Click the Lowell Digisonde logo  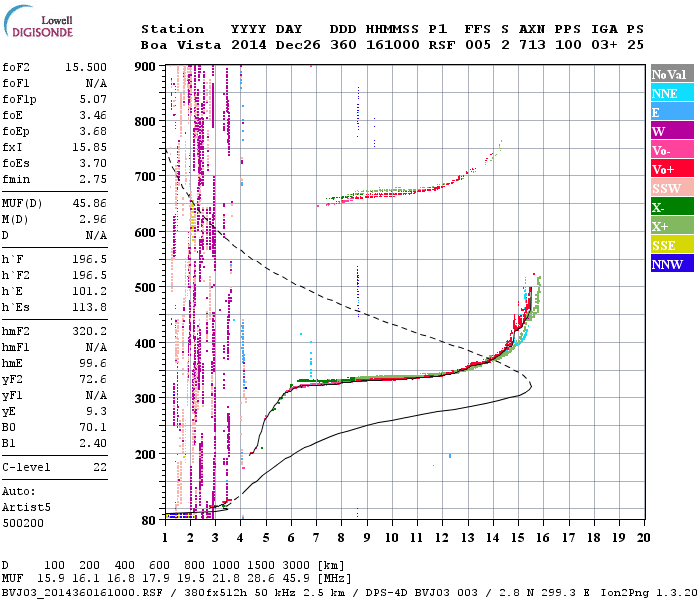pos(38,22)
